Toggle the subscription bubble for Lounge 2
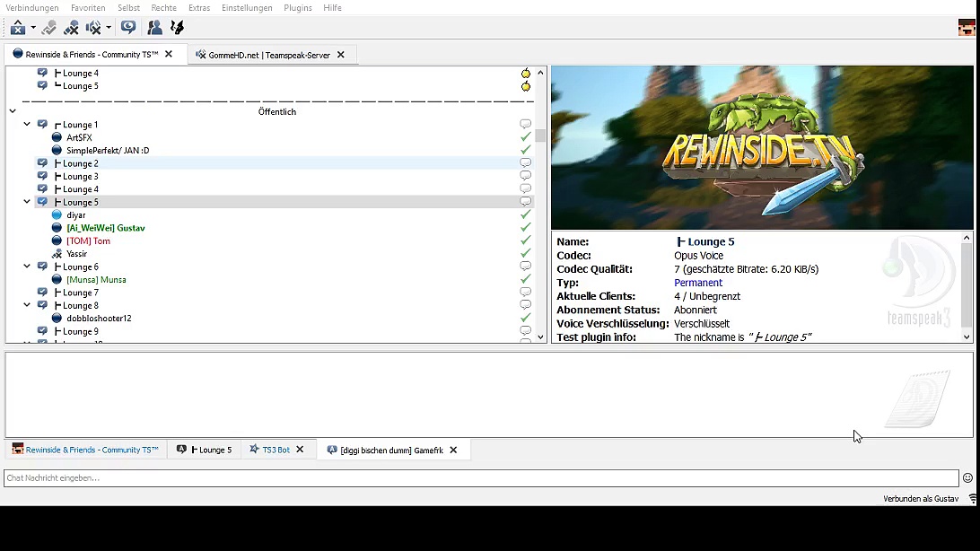The width and height of the screenshot is (980, 551). click(526, 163)
